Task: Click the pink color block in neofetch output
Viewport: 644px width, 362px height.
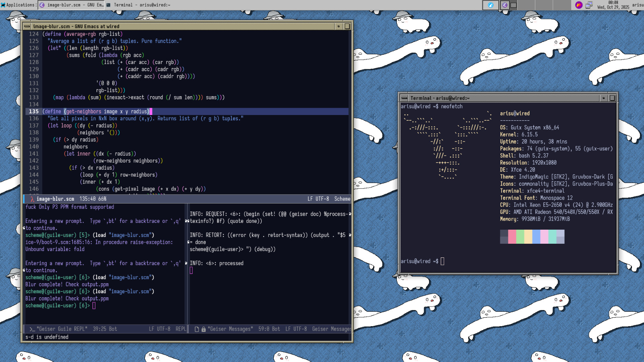Action: (512, 237)
